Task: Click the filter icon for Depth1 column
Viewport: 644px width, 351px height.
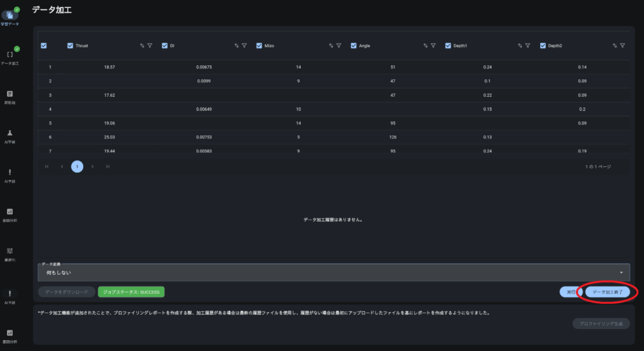Action: pos(528,46)
